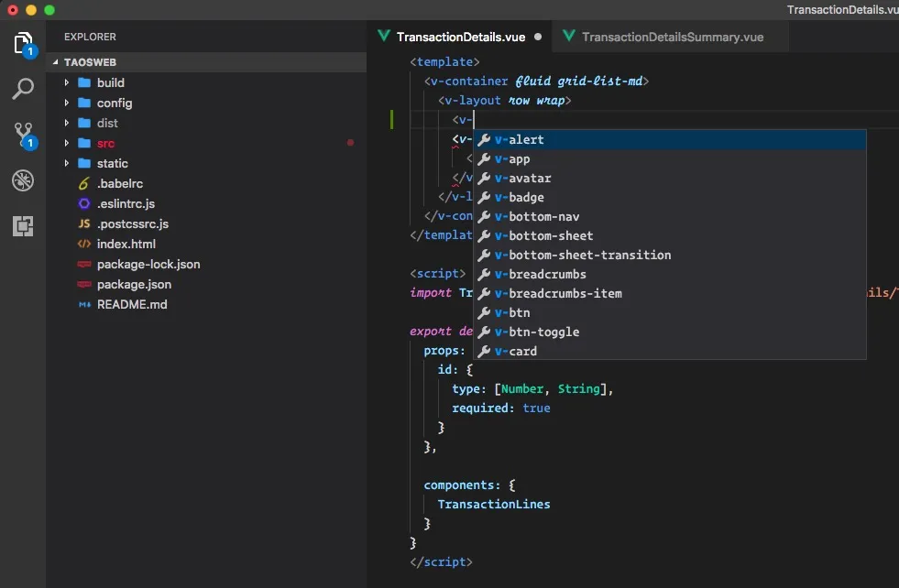Click the static folder icon
Viewport: 899px width, 588px height.
coord(84,163)
